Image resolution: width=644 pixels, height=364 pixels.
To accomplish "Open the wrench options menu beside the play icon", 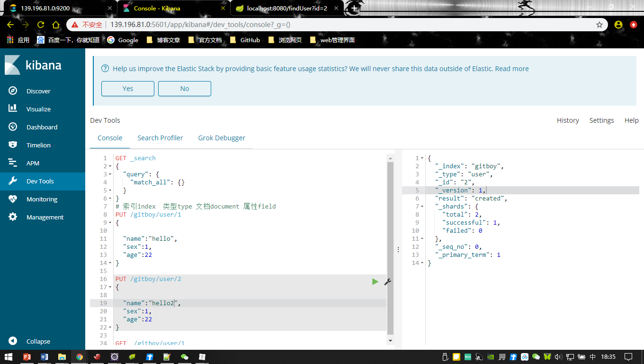I will (387, 282).
